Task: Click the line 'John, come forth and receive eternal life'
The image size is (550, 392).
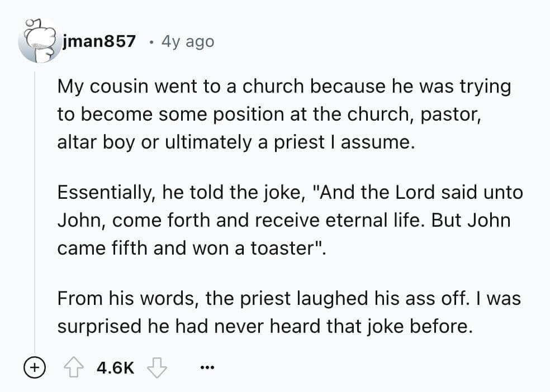Action: 240,220
